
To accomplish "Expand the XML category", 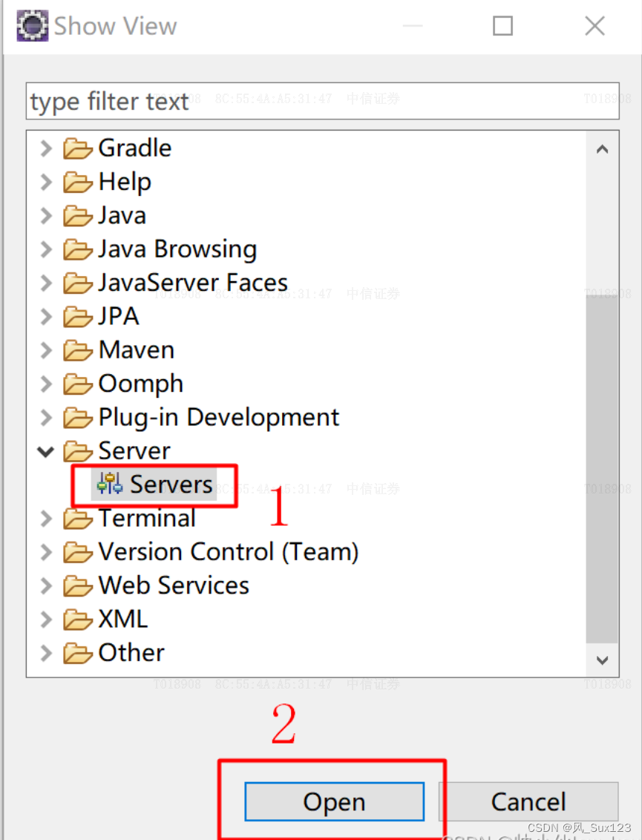I will (x=47, y=620).
